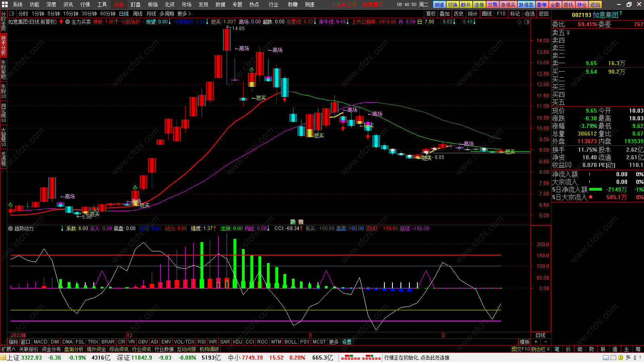Click the diamond icon above the price chart
Screen dimensions: 644x362
[519, 22]
